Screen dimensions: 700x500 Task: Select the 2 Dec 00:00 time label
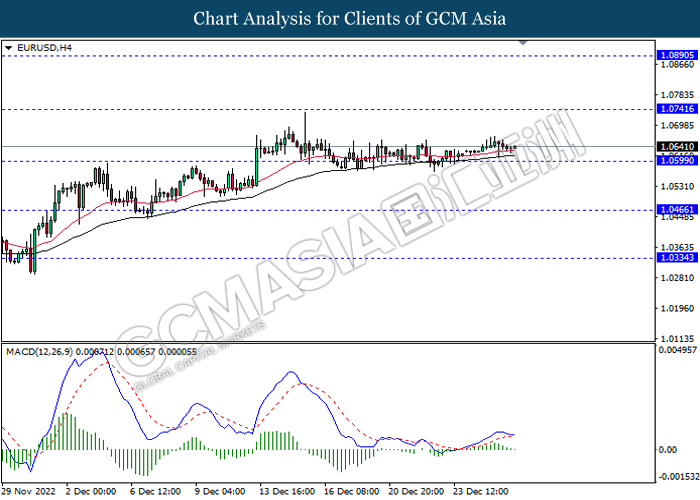91,492
